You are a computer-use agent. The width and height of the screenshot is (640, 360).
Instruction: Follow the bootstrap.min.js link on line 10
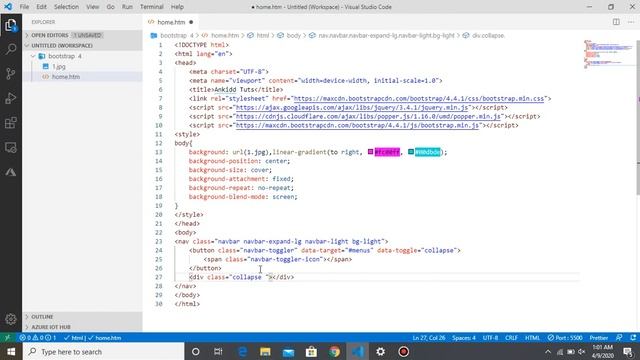pos(357,125)
